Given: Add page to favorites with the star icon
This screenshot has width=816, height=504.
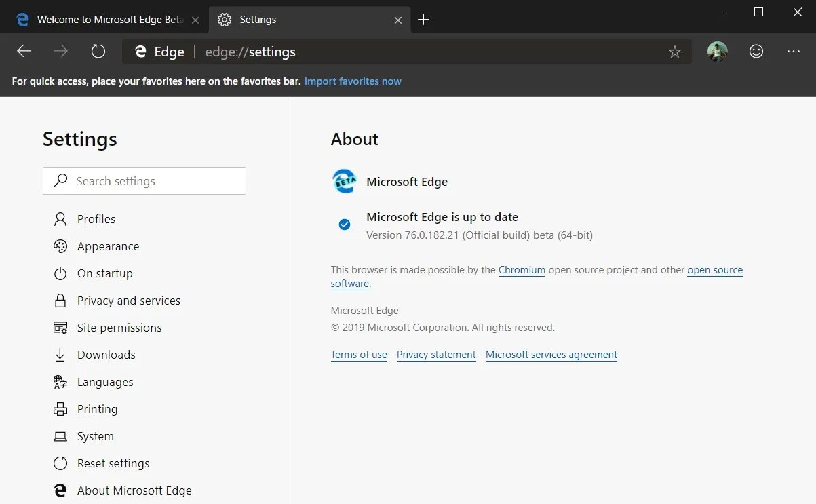Looking at the screenshot, I should (x=674, y=52).
